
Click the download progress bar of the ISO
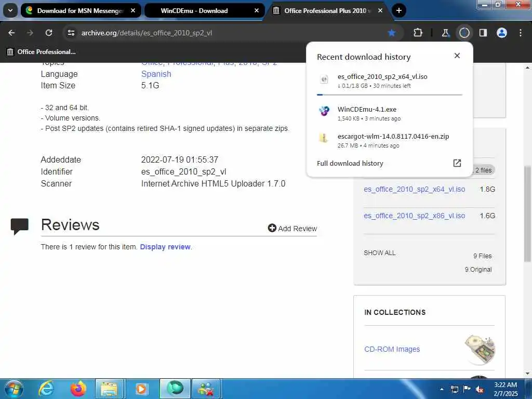click(390, 95)
